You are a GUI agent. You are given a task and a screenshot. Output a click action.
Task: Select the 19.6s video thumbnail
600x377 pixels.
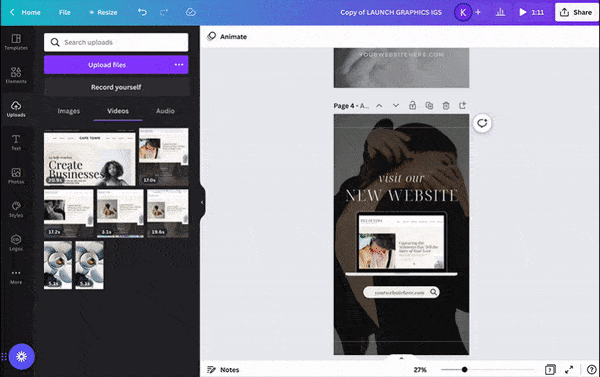[168, 213]
